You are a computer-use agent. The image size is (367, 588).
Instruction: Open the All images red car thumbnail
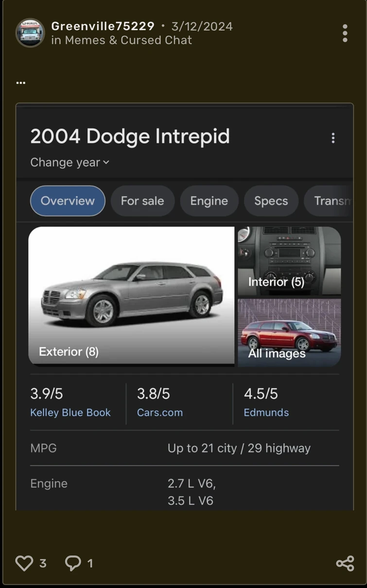[x=289, y=333]
